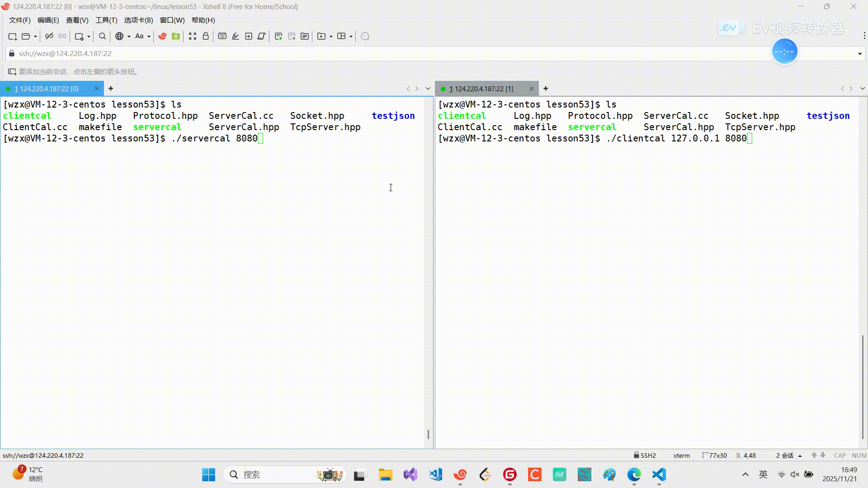Image resolution: width=868 pixels, height=488 pixels.
Task: Expand the font Aa dropdown arrow
Action: (149, 37)
